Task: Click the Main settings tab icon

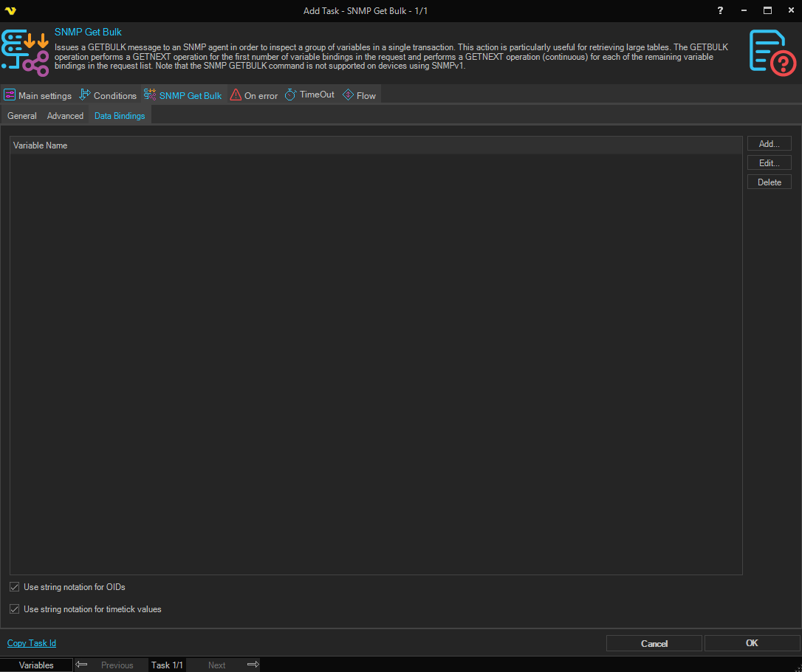Action: (x=10, y=95)
